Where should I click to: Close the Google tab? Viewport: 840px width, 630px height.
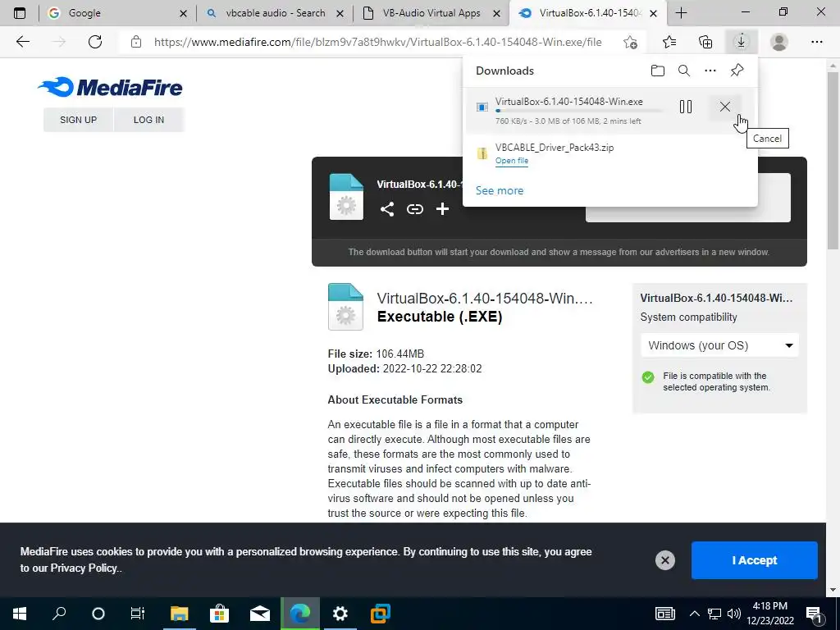(x=183, y=13)
